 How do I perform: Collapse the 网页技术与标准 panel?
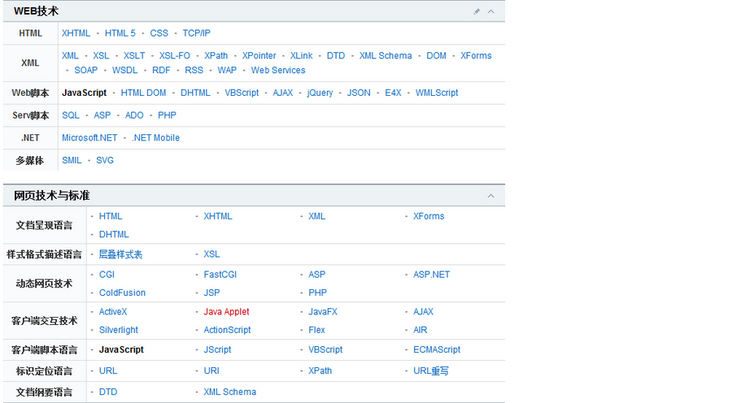[x=491, y=196]
